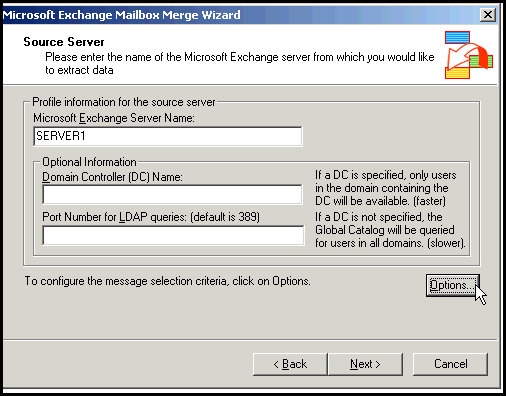Click 'Profile information for the source server' label

click(124, 102)
